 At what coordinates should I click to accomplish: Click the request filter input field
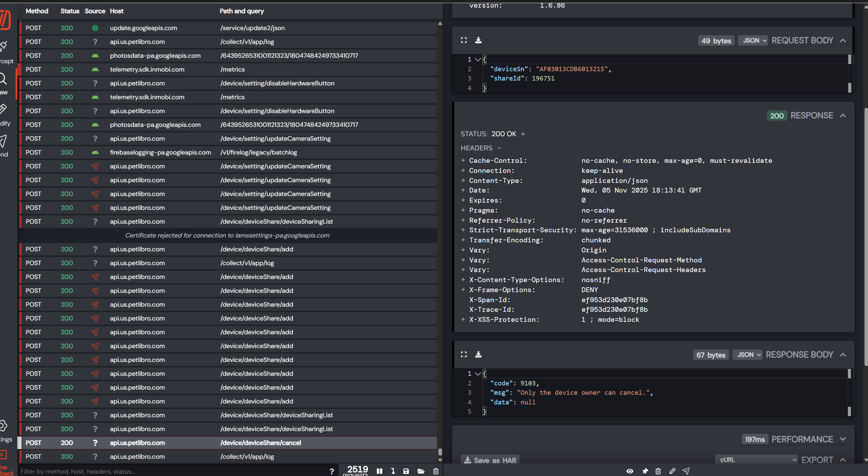click(138, 471)
